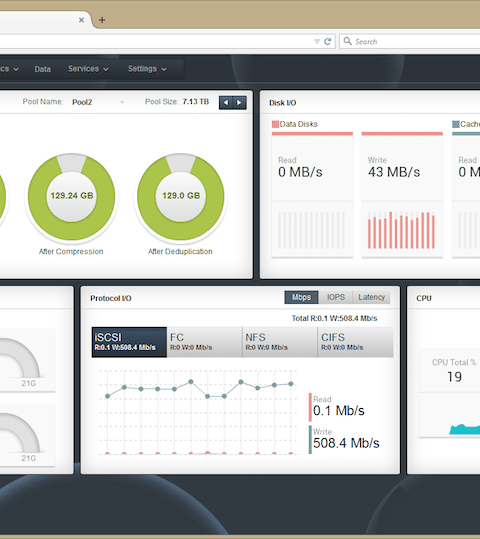Click the Cache legend teal square
The height and width of the screenshot is (539, 480).
pyautogui.click(x=456, y=124)
